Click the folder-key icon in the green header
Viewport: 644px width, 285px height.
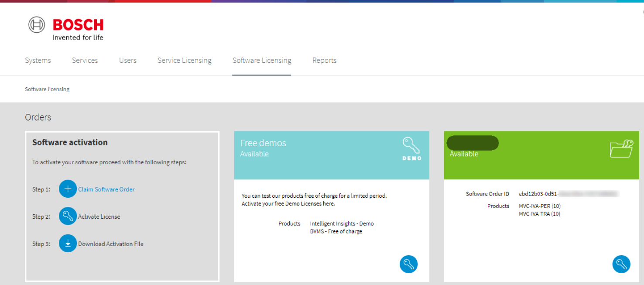[x=621, y=149]
